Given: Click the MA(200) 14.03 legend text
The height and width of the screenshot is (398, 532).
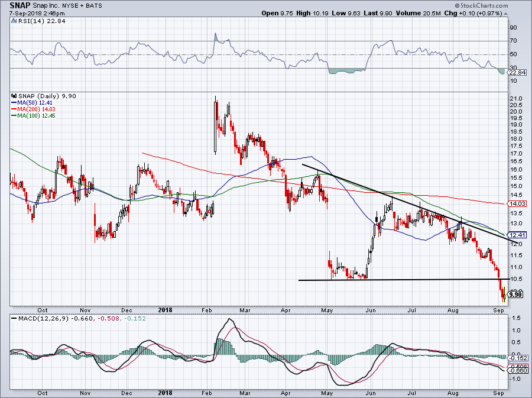Looking at the screenshot, I should pos(36,109).
